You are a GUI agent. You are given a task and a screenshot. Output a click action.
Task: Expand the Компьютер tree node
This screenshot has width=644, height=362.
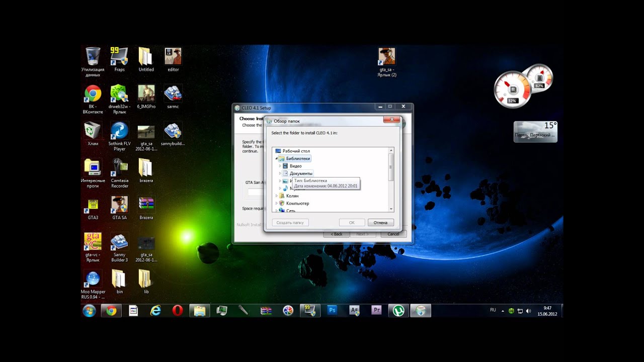tap(276, 203)
